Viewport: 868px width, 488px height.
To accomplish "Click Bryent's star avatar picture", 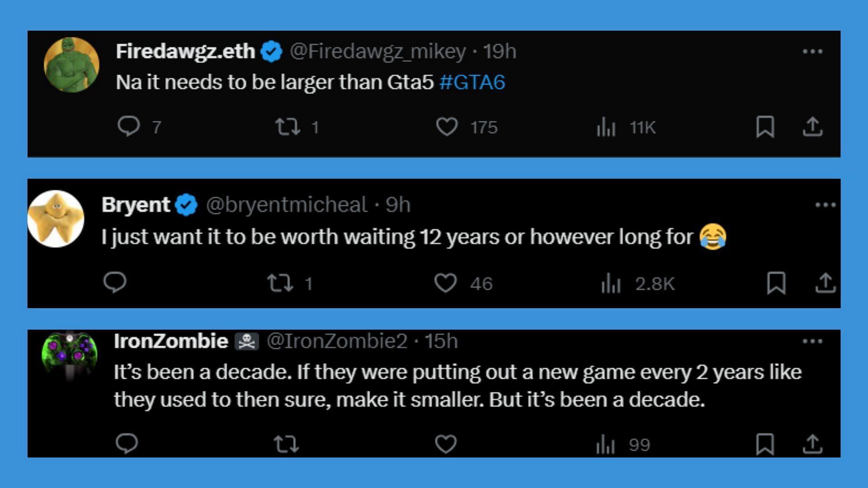I will click(56, 218).
